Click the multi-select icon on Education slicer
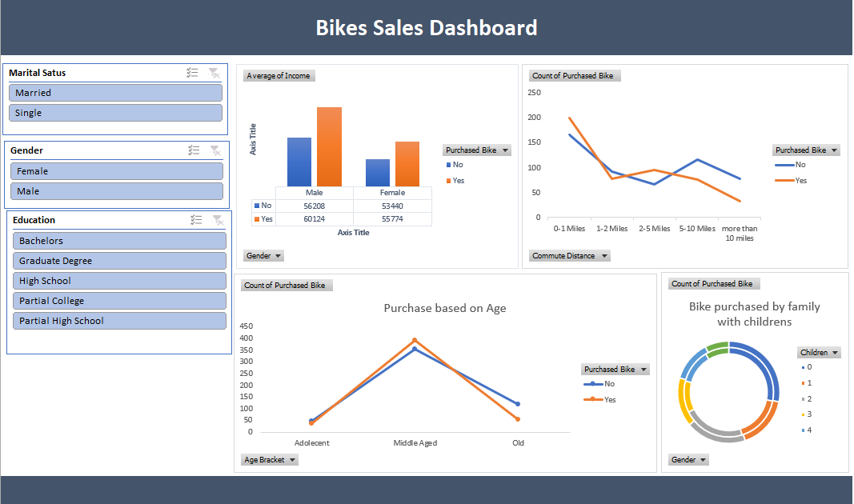Image resolution: width=854 pixels, height=504 pixels. [196, 219]
